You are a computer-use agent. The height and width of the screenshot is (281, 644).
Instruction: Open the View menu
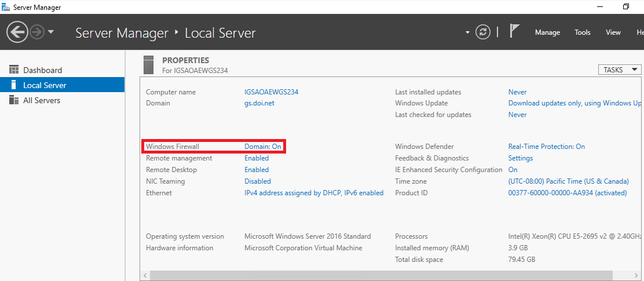[613, 32]
